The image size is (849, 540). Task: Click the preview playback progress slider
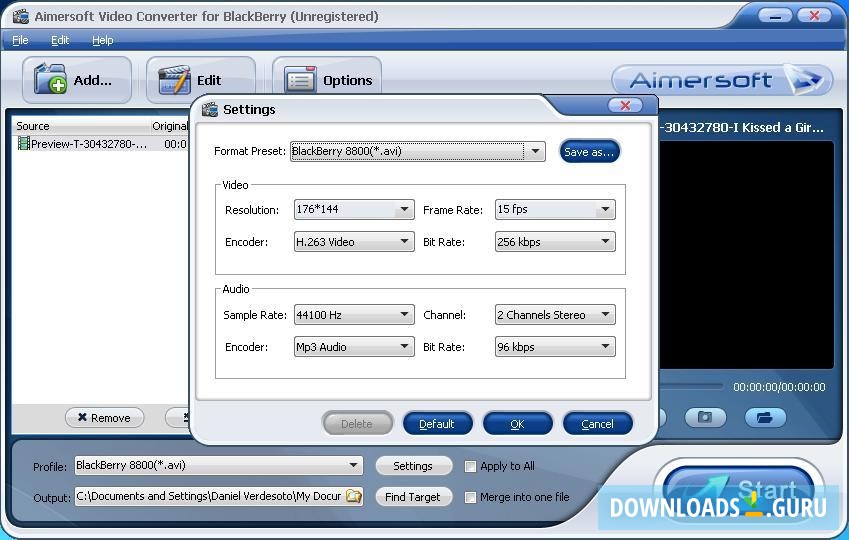[691, 386]
